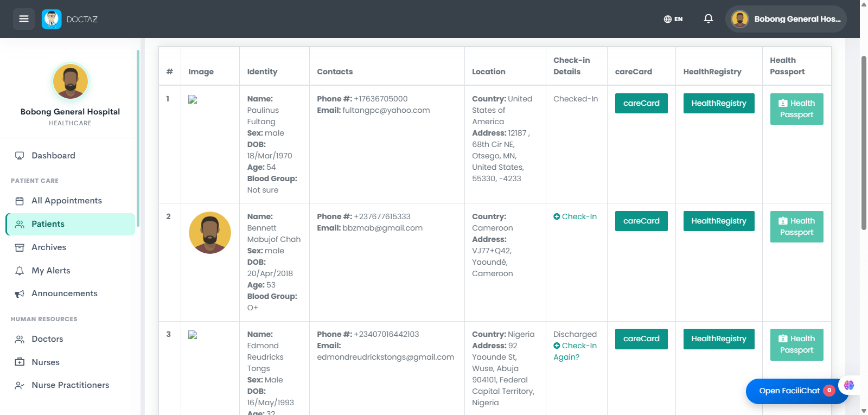The width and height of the screenshot is (868, 415).
Task: Click Check-In Again for Edmond Tongs
Action: click(x=575, y=351)
